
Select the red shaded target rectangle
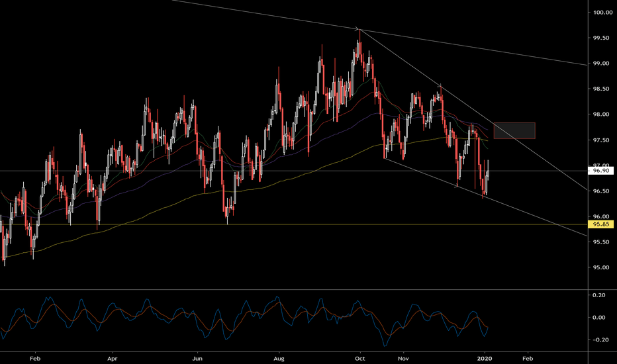(514, 130)
